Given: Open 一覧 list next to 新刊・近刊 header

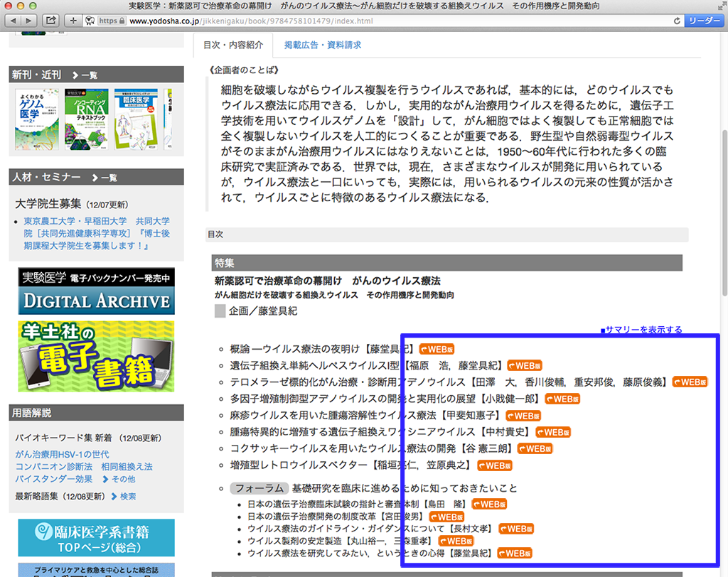Looking at the screenshot, I should pos(85,75).
